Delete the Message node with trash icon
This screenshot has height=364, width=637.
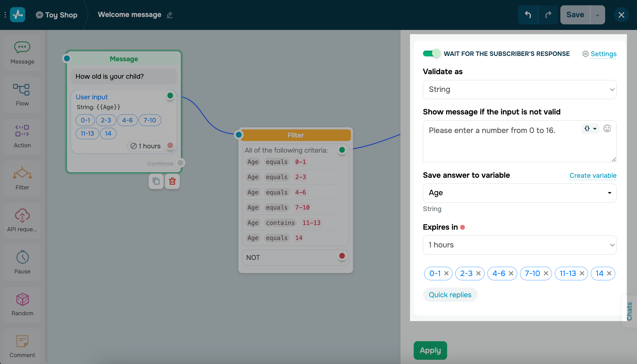(172, 181)
